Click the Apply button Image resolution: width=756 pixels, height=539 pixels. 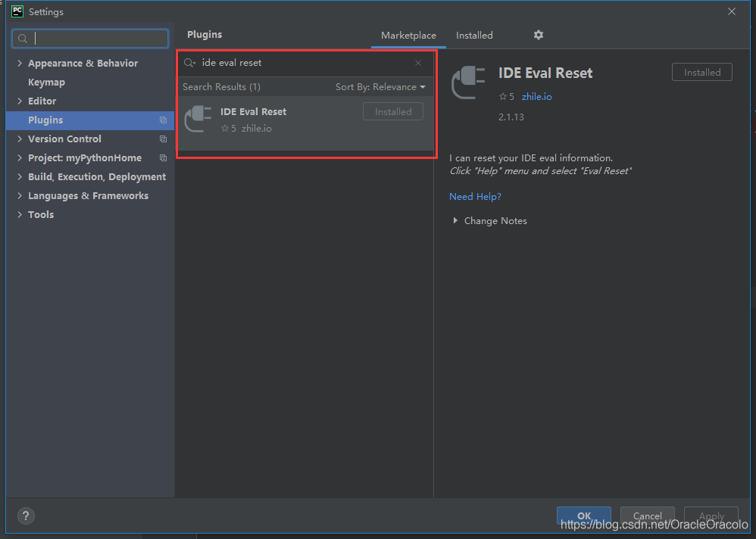point(711,516)
